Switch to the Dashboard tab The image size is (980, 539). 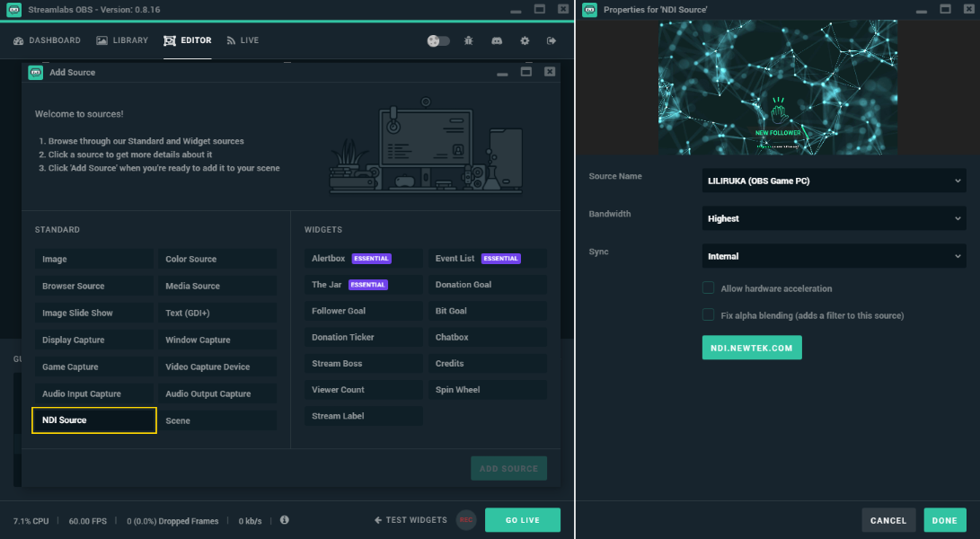click(x=47, y=40)
